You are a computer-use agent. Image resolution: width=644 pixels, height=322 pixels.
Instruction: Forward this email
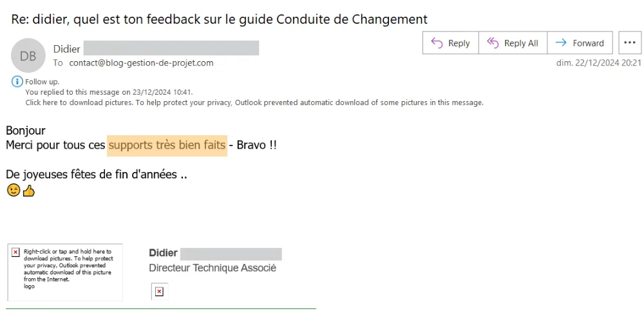(x=580, y=43)
